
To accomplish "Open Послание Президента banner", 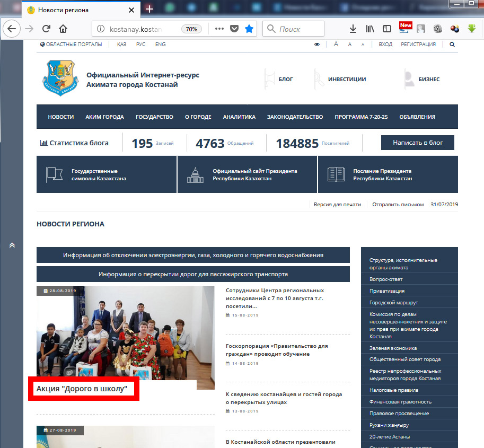I will (388, 174).
